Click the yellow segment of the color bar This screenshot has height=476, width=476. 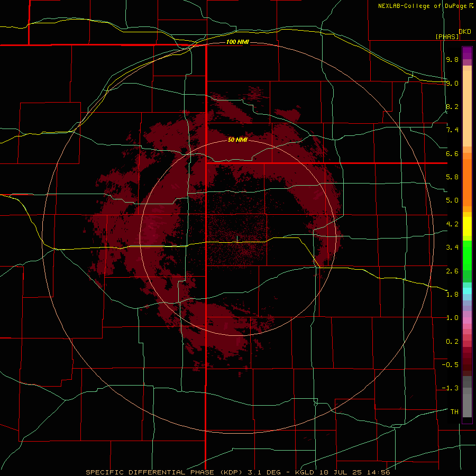click(467, 226)
